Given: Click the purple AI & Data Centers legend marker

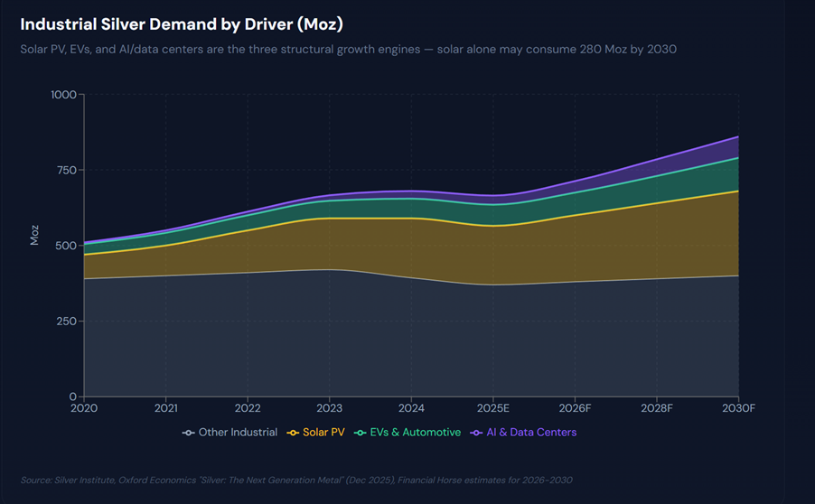Looking at the screenshot, I should click(x=477, y=433).
